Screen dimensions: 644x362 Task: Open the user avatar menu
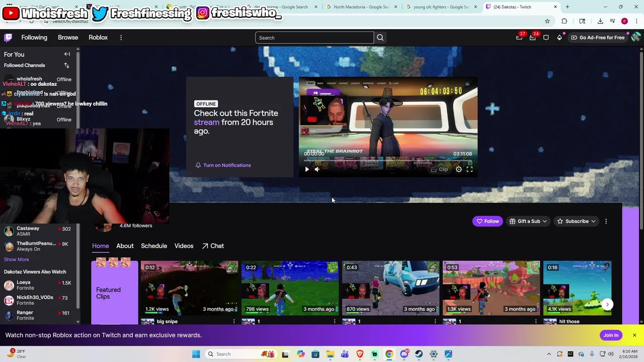pos(636,37)
